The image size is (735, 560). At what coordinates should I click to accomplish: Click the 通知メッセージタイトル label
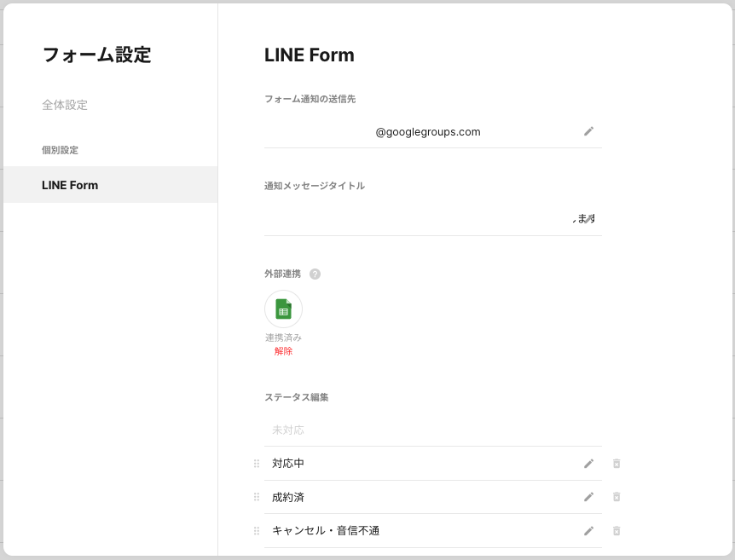(315, 186)
